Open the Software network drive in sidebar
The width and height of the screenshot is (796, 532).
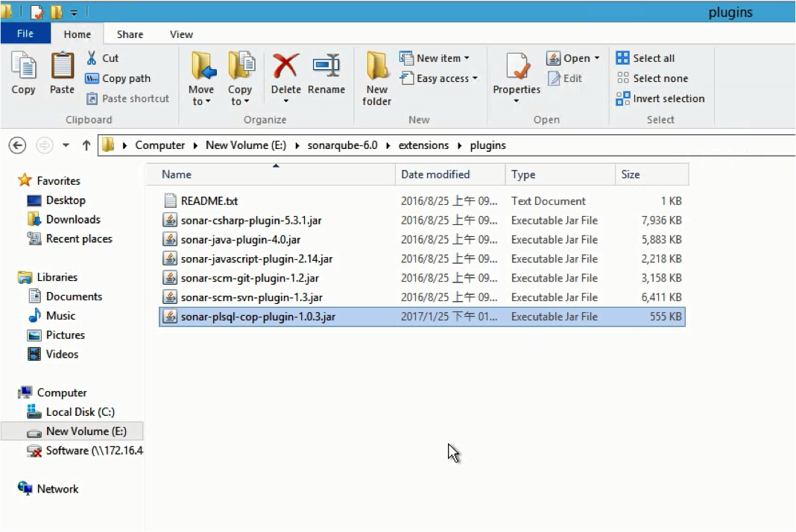pos(85,451)
